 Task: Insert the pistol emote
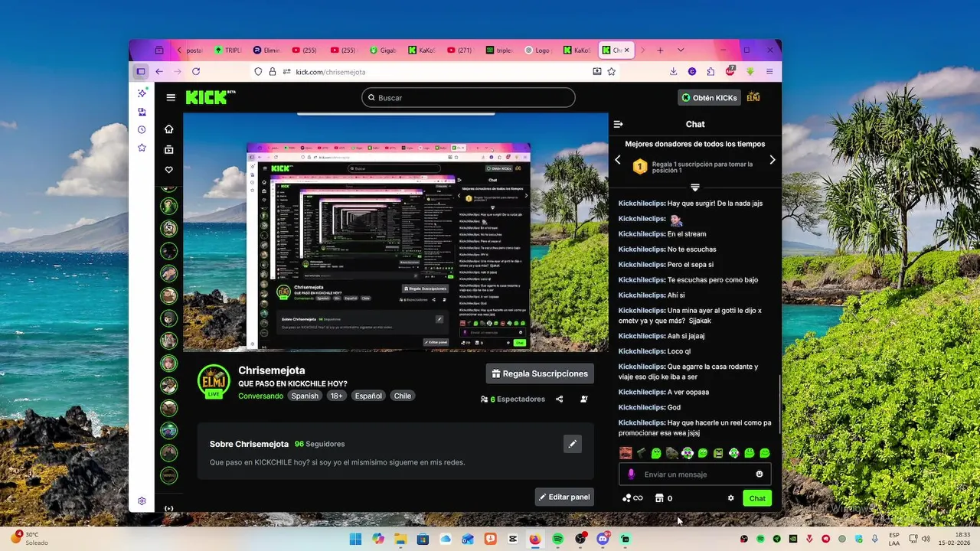pyautogui.click(x=641, y=453)
